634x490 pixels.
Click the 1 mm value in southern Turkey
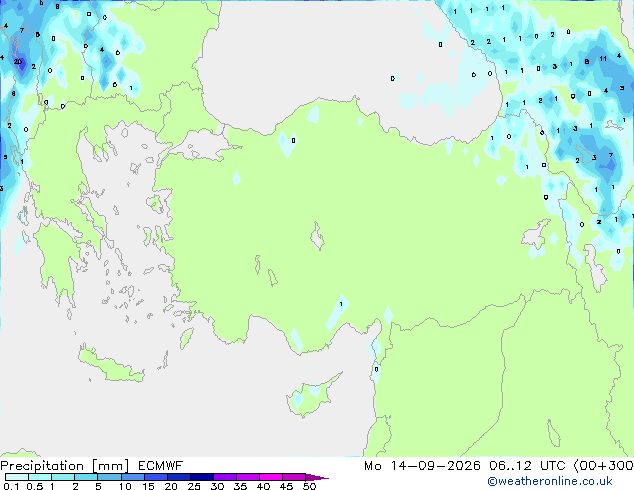341,304
